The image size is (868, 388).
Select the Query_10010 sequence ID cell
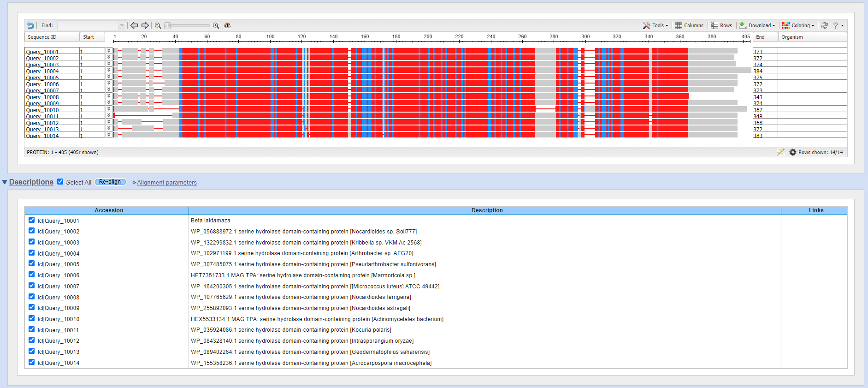(x=52, y=109)
